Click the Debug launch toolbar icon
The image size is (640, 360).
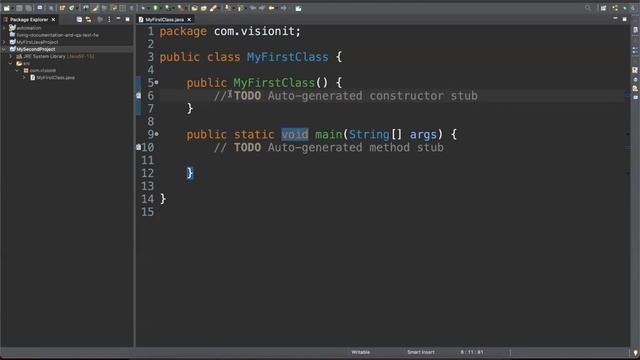click(x=143, y=8)
